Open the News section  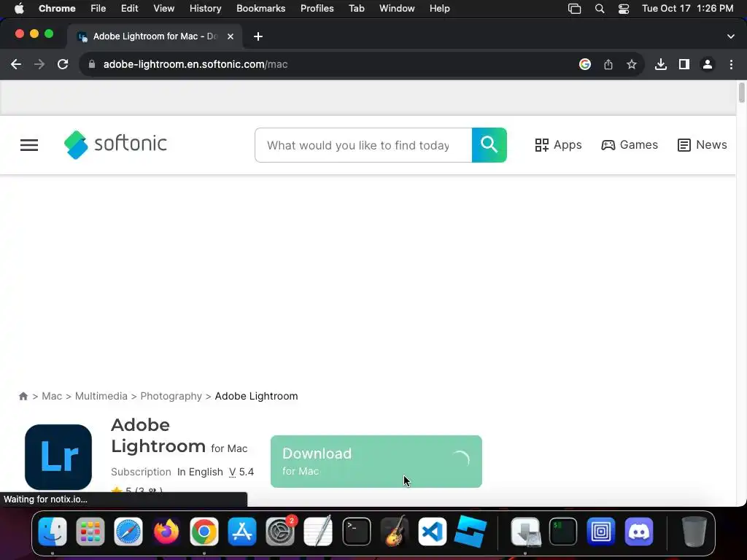[x=703, y=145]
